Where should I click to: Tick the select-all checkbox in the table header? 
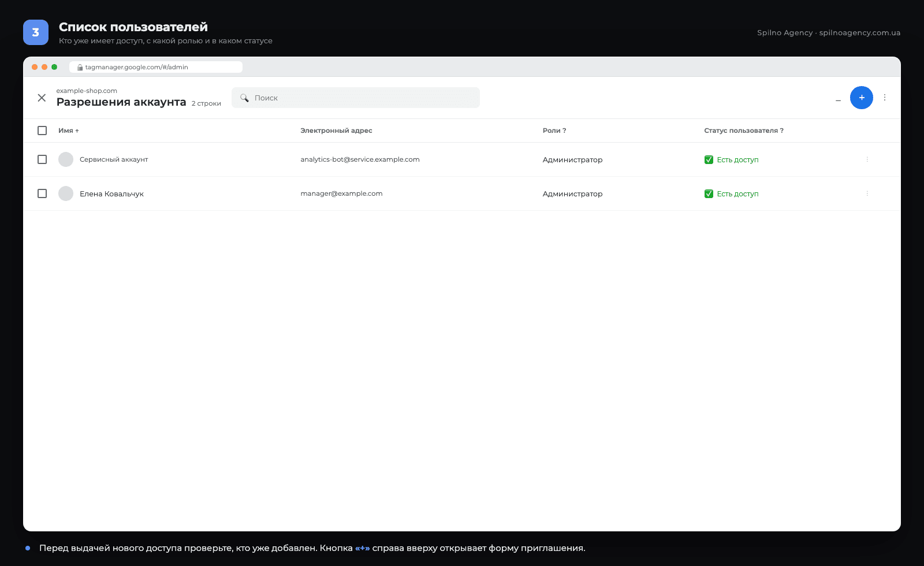(42, 131)
